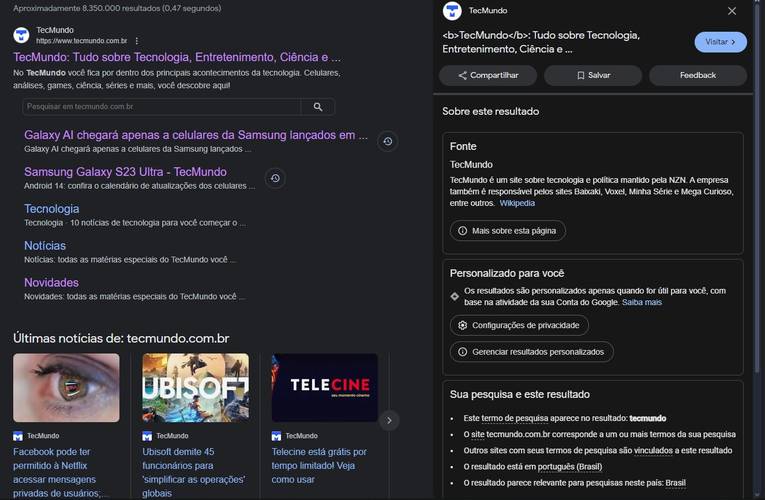Click the Últimas notícias de: tecmundo.com.br heading
Viewport: 765px width, 500px height.
coord(121,339)
